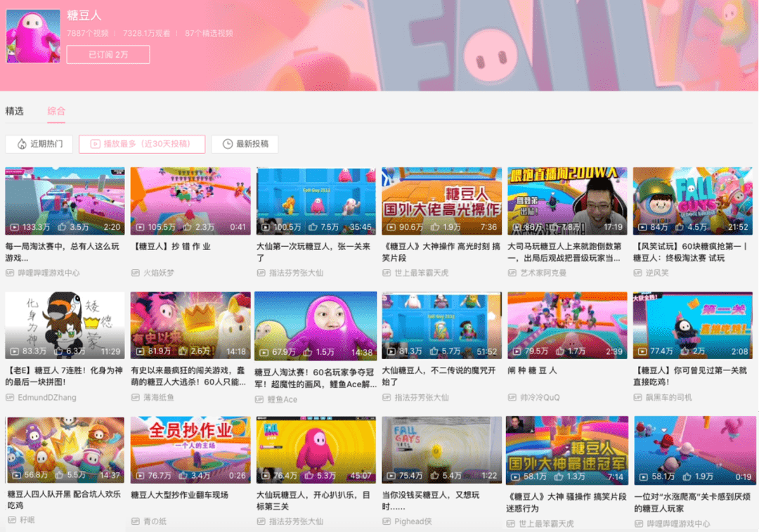Play the 国外大佬高光操作 thumbnail video
This screenshot has width=759, height=532.
coord(441,200)
